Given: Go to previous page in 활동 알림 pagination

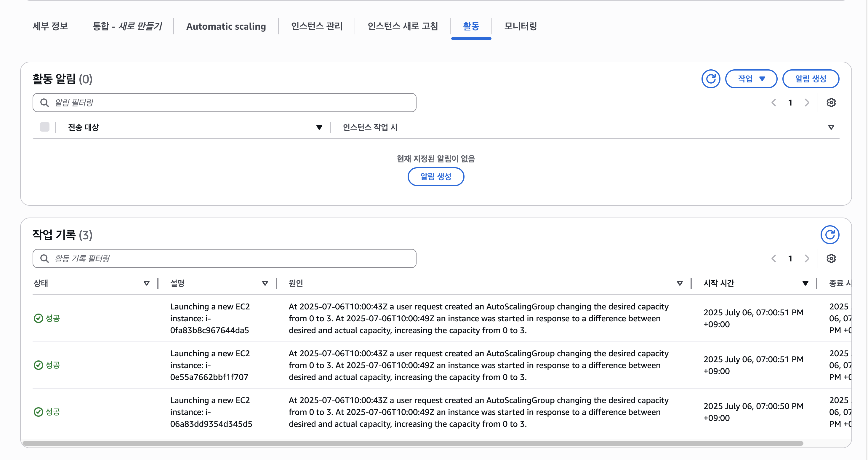Looking at the screenshot, I should pos(774,103).
